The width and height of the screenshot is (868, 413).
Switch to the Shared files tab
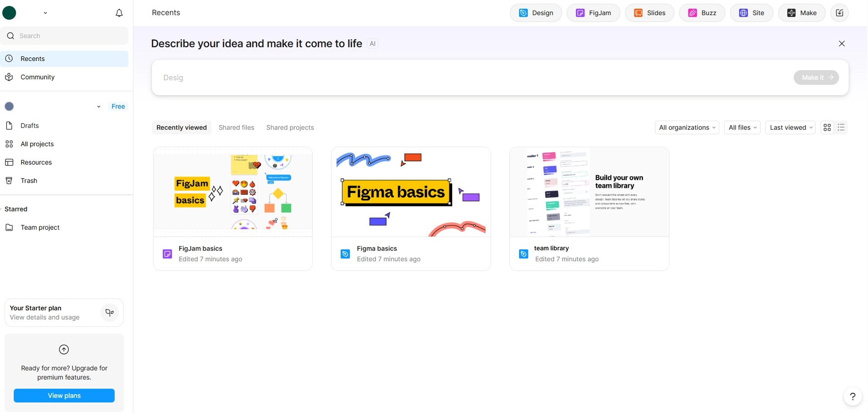(x=236, y=127)
